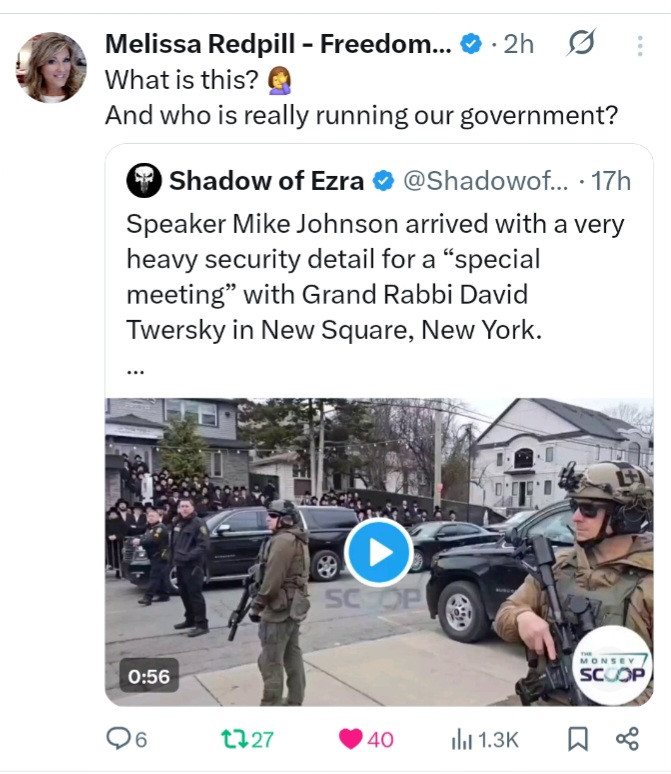
Task: Click Melissa Redpill's verified badge
Action: click(x=471, y=44)
